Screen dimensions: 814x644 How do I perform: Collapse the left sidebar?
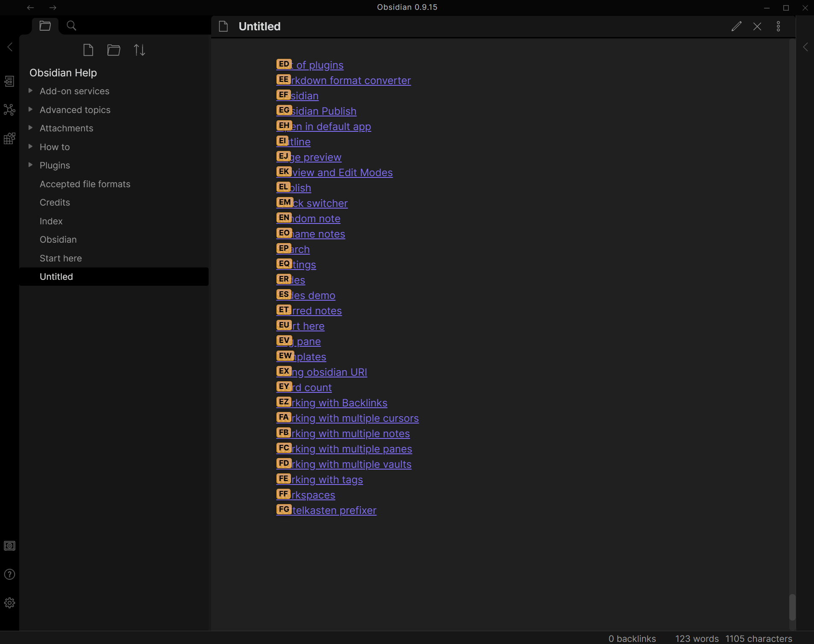tap(10, 47)
